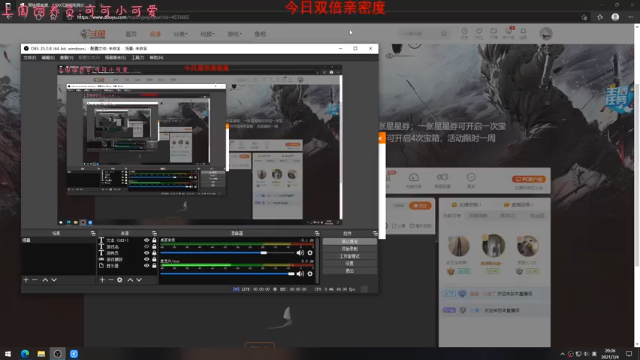Click the streaming button at top of Controls
This screenshot has width=640, height=360.
point(350,241)
